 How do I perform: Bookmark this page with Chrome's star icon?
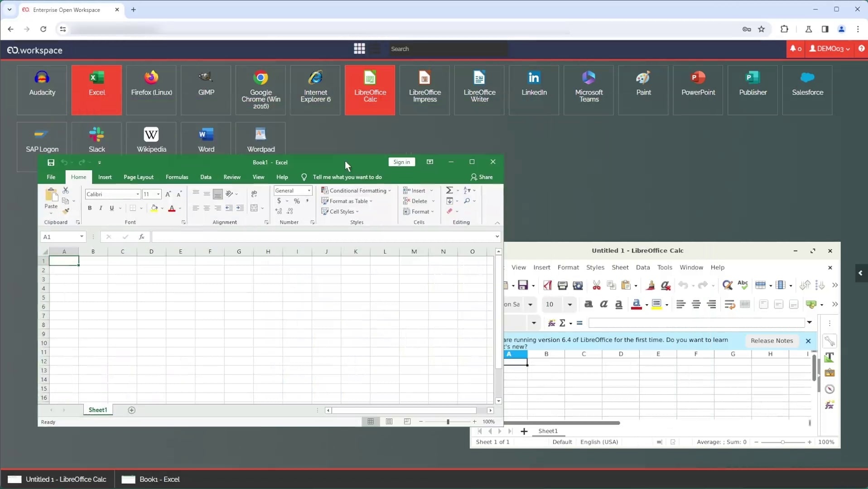click(762, 29)
